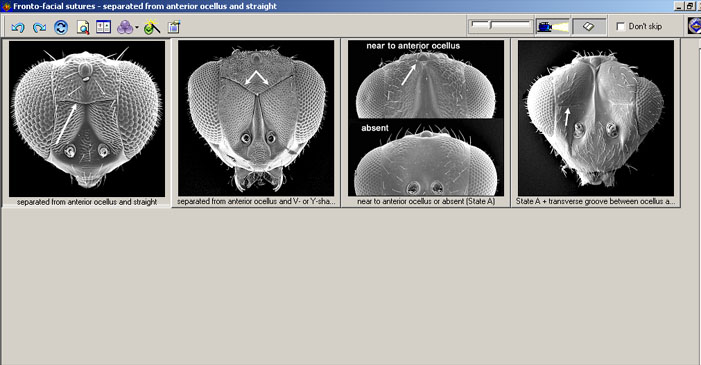Select the V- or Y-shaped suture image
This screenshot has height=365, width=701.
click(x=256, y=119)
